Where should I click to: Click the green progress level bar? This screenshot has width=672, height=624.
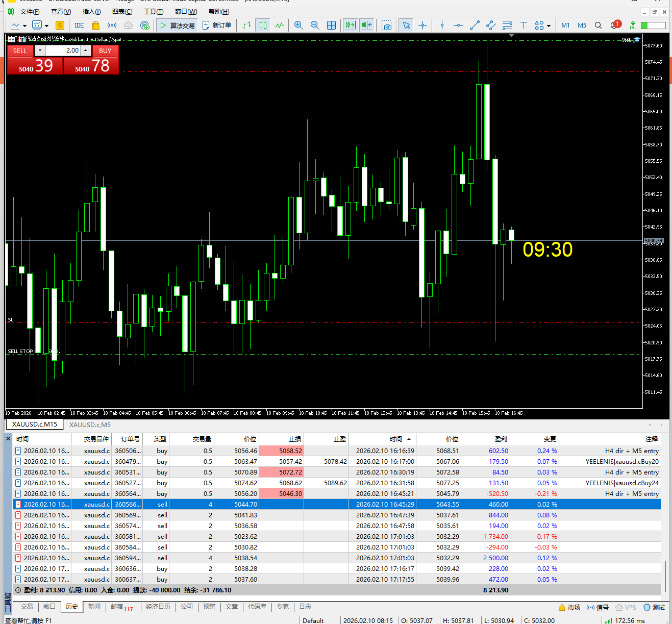pos(654,25)
